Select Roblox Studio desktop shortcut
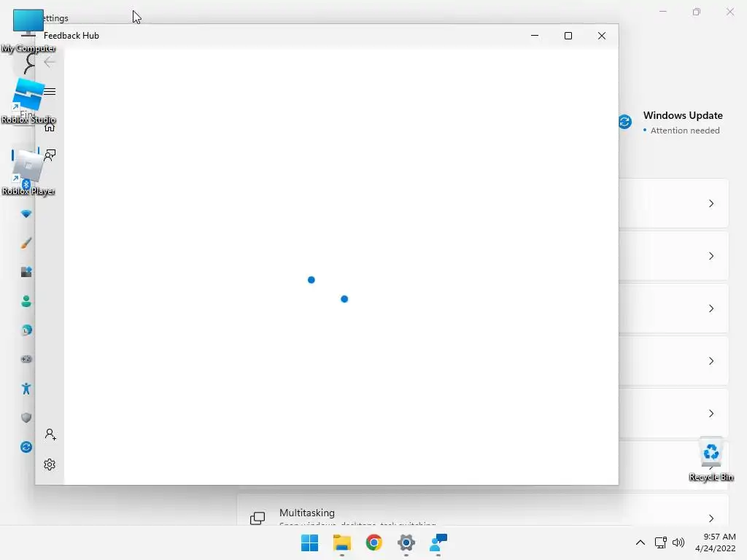Screen dimensions: 747x560 point(28,101)
